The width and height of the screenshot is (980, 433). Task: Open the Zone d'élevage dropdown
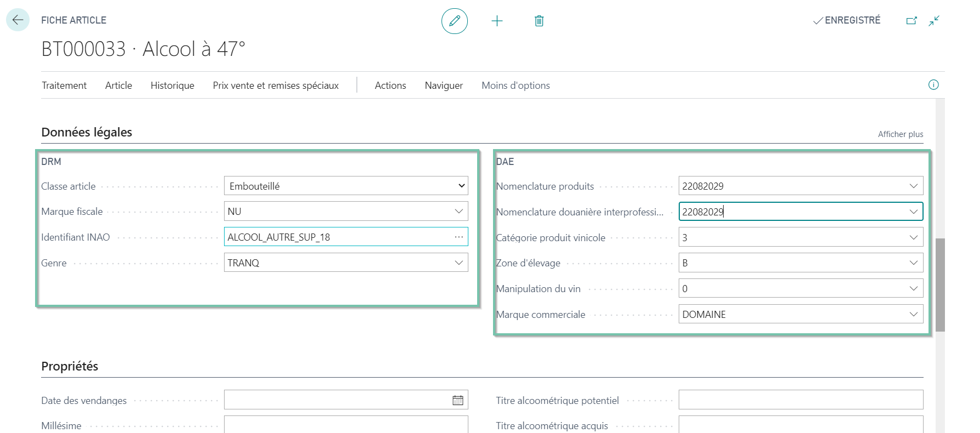click(x=913, y=263)
